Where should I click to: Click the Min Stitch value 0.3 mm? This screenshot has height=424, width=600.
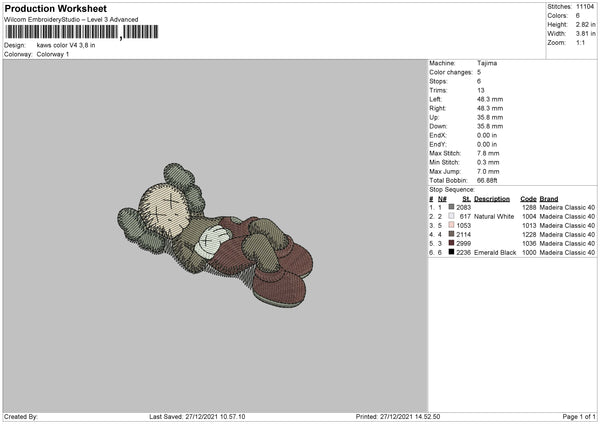(488, 162)
